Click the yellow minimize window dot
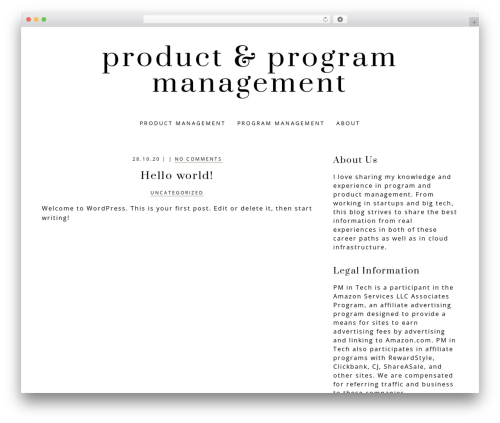500x423 pixels. tap(36, 20)
